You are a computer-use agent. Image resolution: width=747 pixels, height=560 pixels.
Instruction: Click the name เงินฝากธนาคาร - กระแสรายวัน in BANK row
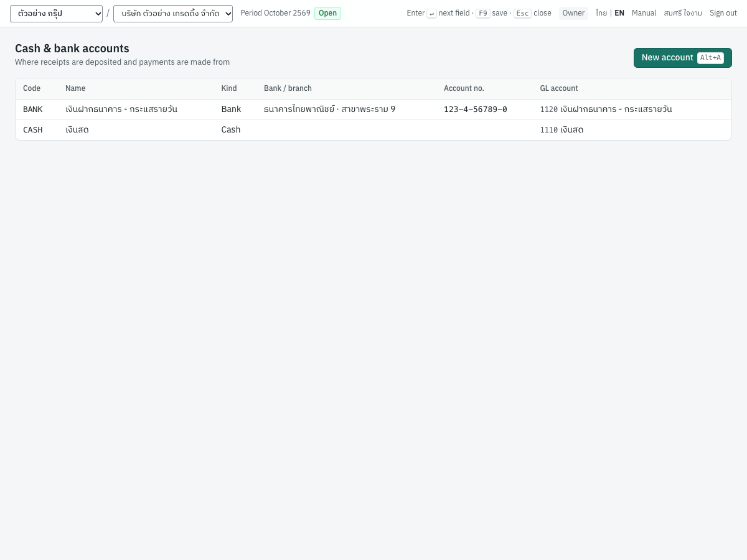[x=121, y=110]
